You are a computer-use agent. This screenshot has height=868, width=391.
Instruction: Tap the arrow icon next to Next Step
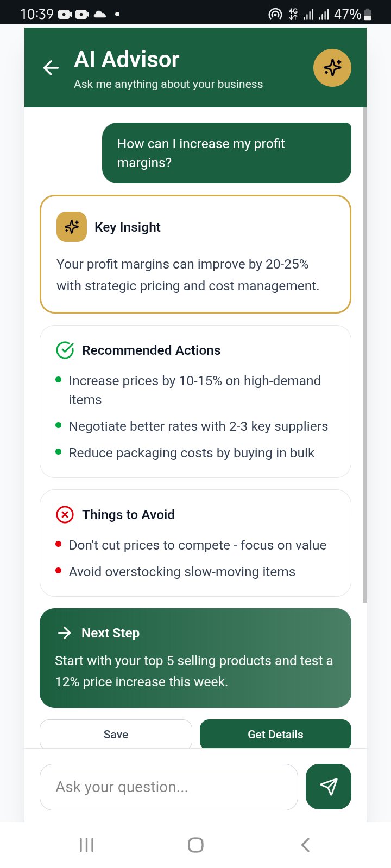click(x=65, y=633)
